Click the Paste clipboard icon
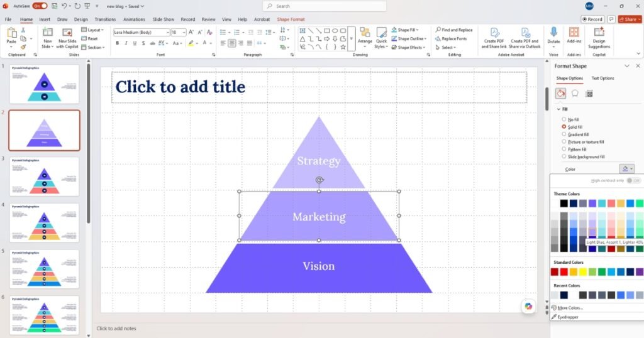Image resolution: width=644 pixels, height=338 pixels. point(11,33)
